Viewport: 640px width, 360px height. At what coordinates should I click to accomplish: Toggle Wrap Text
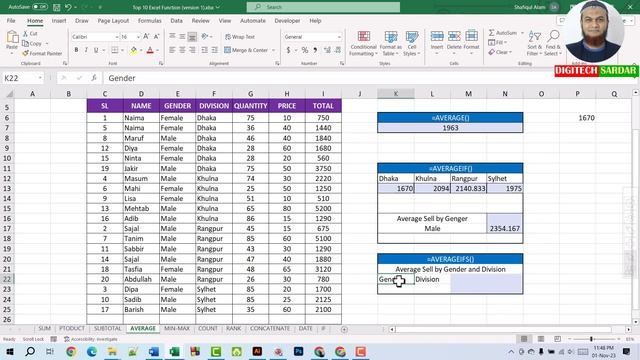(240, 37)
